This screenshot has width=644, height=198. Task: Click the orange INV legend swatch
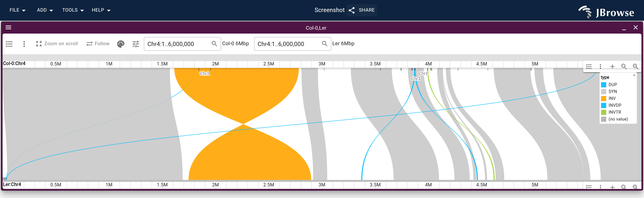tap(603, 98)
